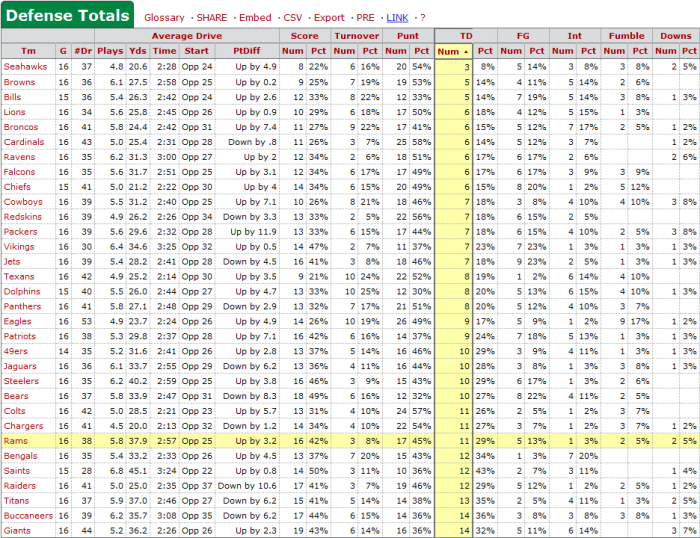Open the Eagles team link

click(17, 321)
